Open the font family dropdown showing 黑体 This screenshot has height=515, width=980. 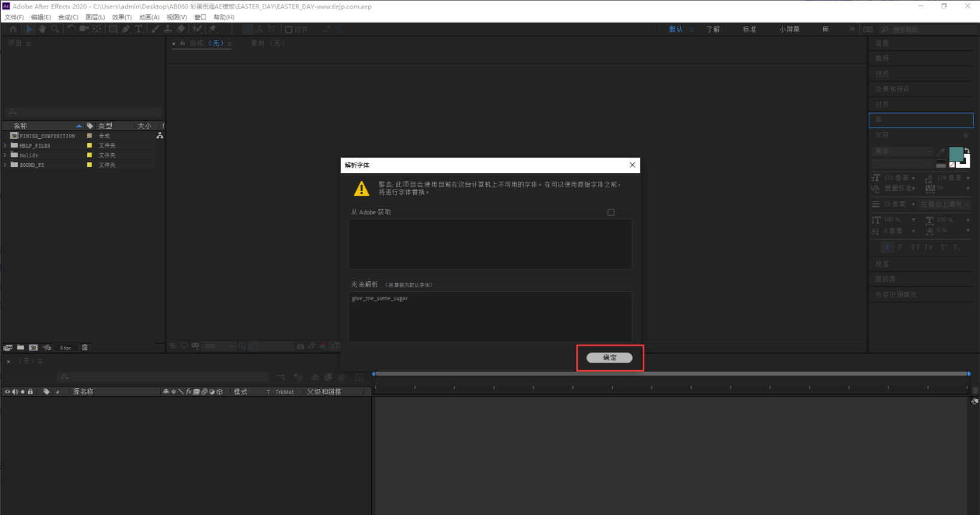click(x=902, y=151)
